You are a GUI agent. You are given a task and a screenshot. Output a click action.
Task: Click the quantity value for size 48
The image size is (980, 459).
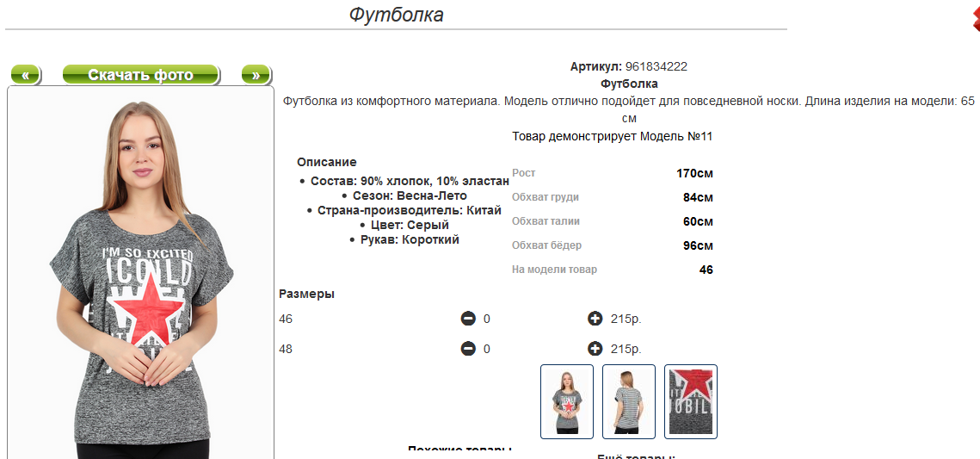[x=487, y=349]
